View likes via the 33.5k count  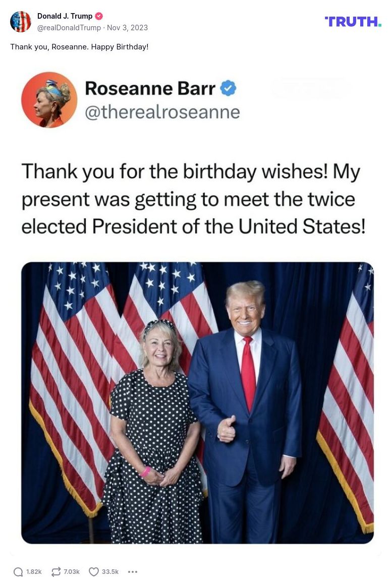tap(111, 572)
